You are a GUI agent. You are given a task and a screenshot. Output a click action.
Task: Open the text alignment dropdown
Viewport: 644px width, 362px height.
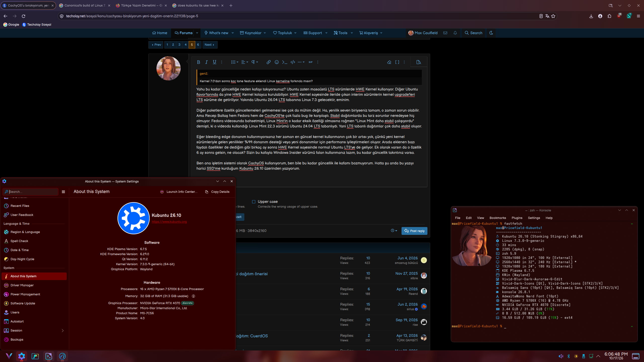(245, 62)
